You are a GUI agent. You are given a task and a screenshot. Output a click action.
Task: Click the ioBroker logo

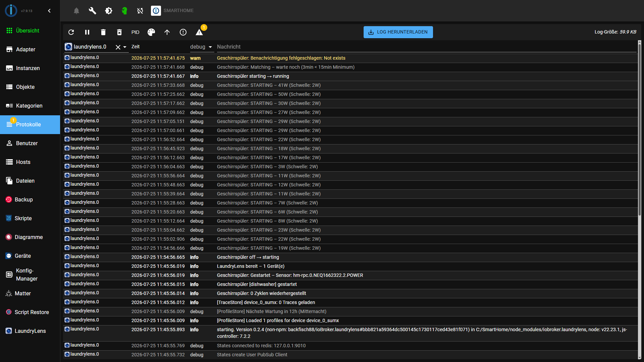pyautogui.click(x=11, y=11)
